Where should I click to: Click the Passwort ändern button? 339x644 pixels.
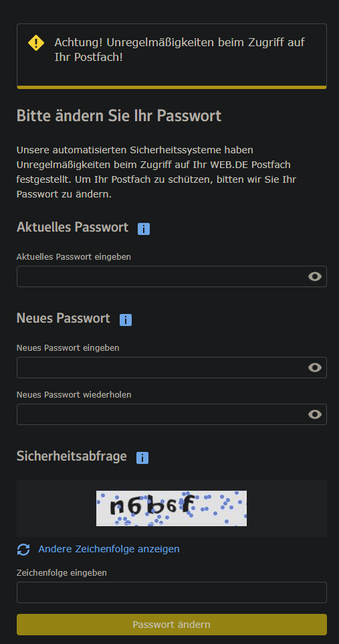point(172,625)
